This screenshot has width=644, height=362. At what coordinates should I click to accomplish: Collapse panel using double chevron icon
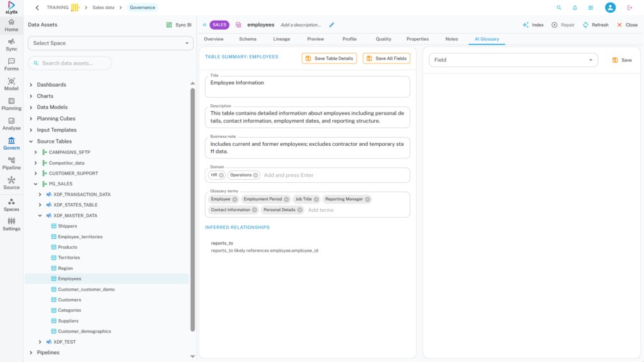point(204,25)
